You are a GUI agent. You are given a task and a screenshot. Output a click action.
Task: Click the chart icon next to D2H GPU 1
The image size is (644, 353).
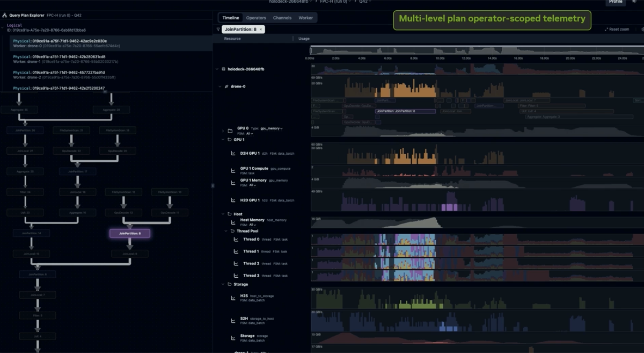[x=233, y=154]
